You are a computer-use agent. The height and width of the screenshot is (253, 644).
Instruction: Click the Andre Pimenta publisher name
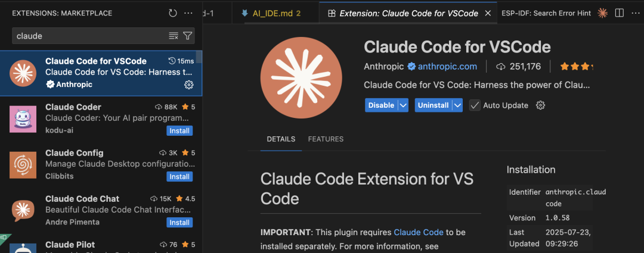[72, 222]
